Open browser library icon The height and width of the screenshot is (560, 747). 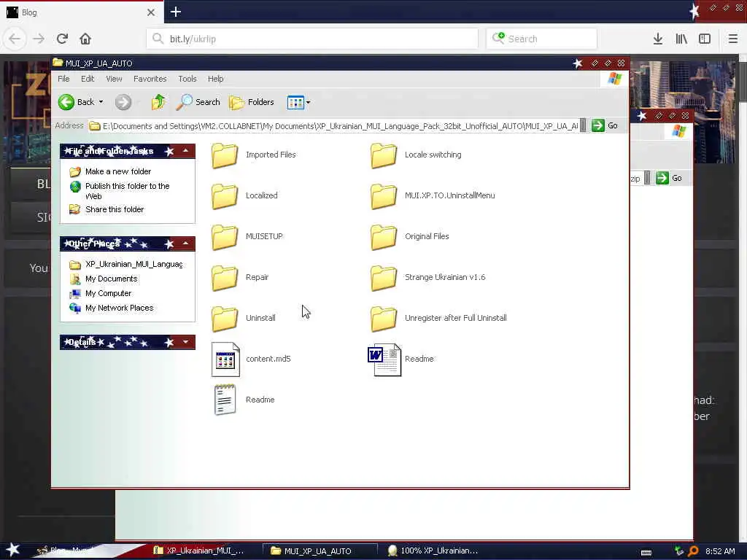[681, 39]
